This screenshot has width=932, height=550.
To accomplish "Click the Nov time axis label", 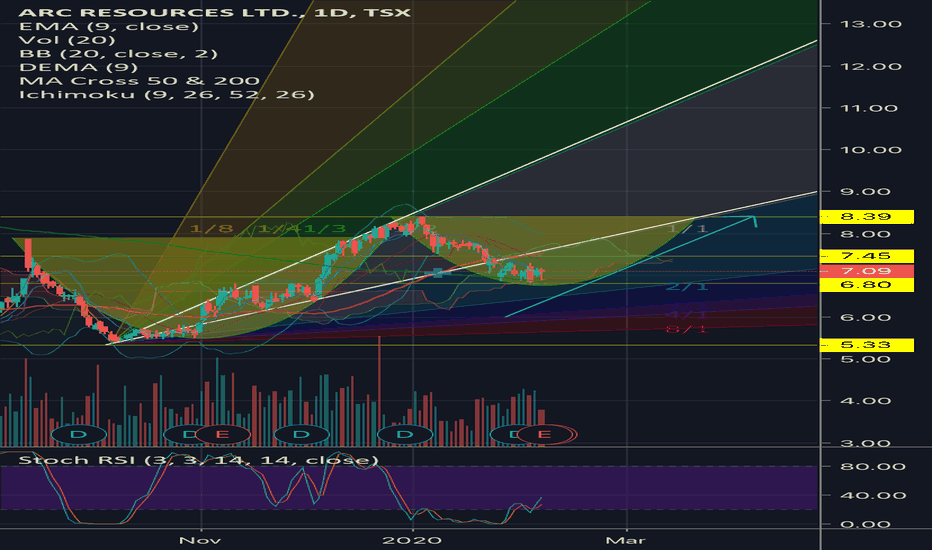I will (200, 540).
